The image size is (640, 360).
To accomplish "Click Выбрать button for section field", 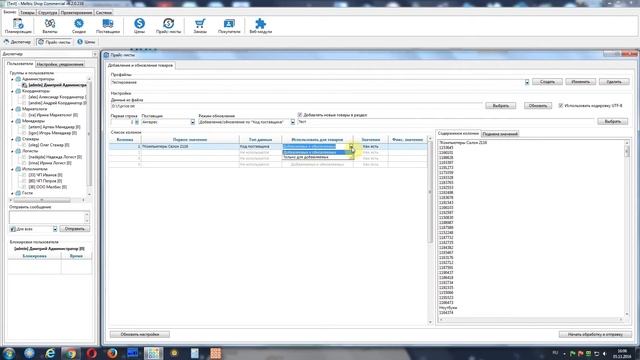I will (613, 122).
